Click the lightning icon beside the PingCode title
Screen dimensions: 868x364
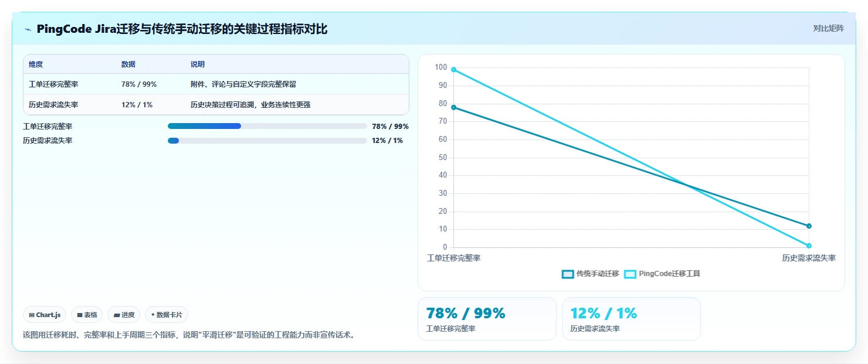[28, 29]
